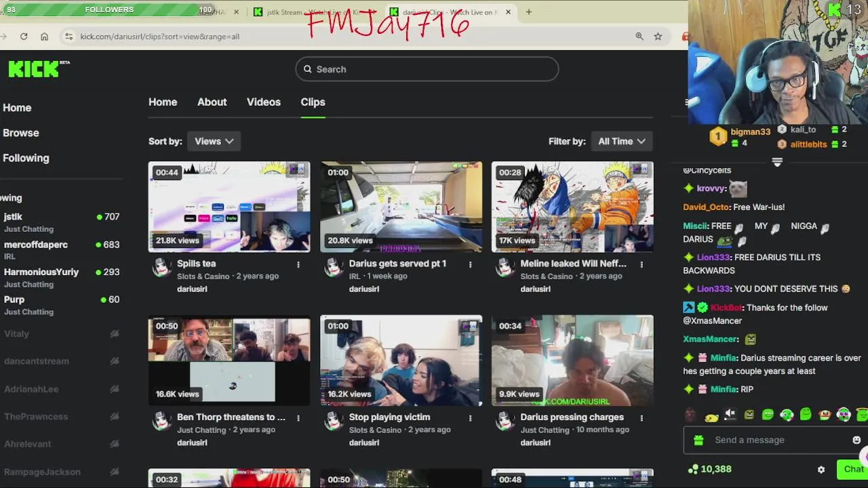Screen dimensions: 868x488
Task: Click username Lion333 saying YOU DONT DESERVE
Action: coord(713,289)
